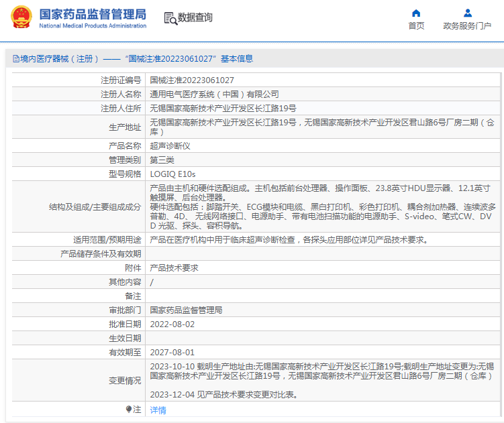Select model value LOGIQ E10s
504x423 pixels.
click(172, 174)
